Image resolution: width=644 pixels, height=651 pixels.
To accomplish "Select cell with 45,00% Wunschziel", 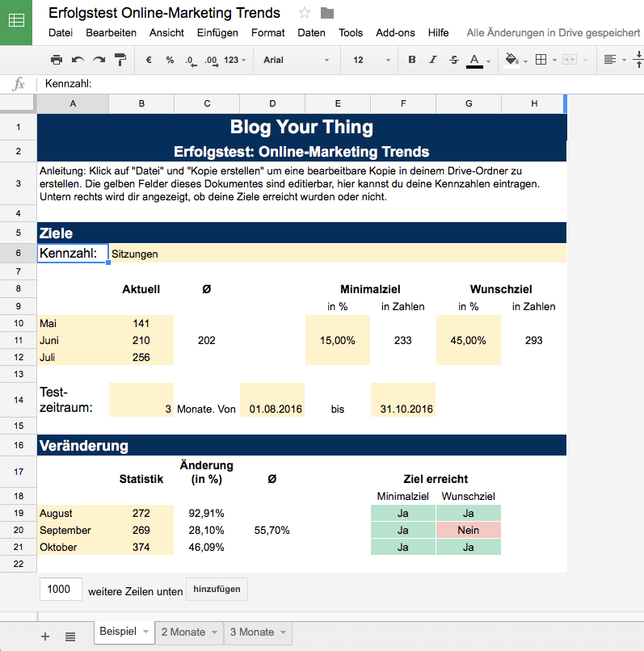I will click(x=468, y=341).
